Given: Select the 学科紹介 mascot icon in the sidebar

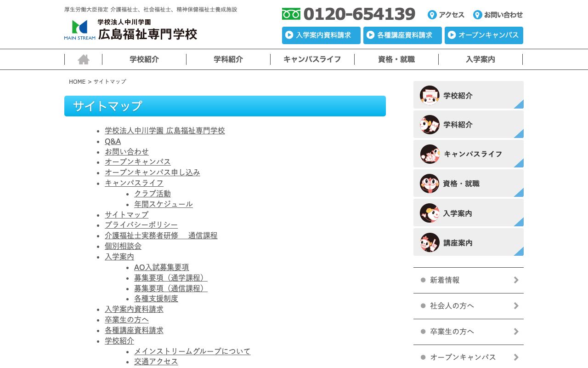Looking at the screenshot, I should click(x=430, y=124).
